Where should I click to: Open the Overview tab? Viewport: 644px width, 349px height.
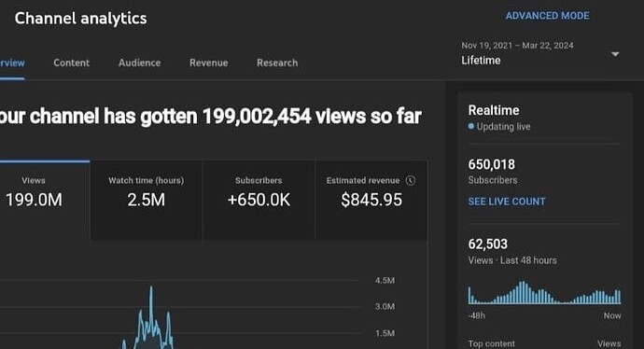12,63
